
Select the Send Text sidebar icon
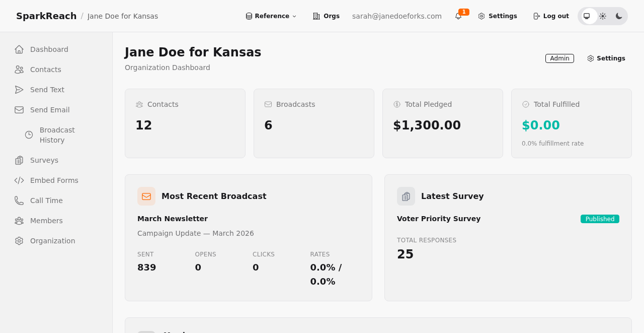pos(18,90)
